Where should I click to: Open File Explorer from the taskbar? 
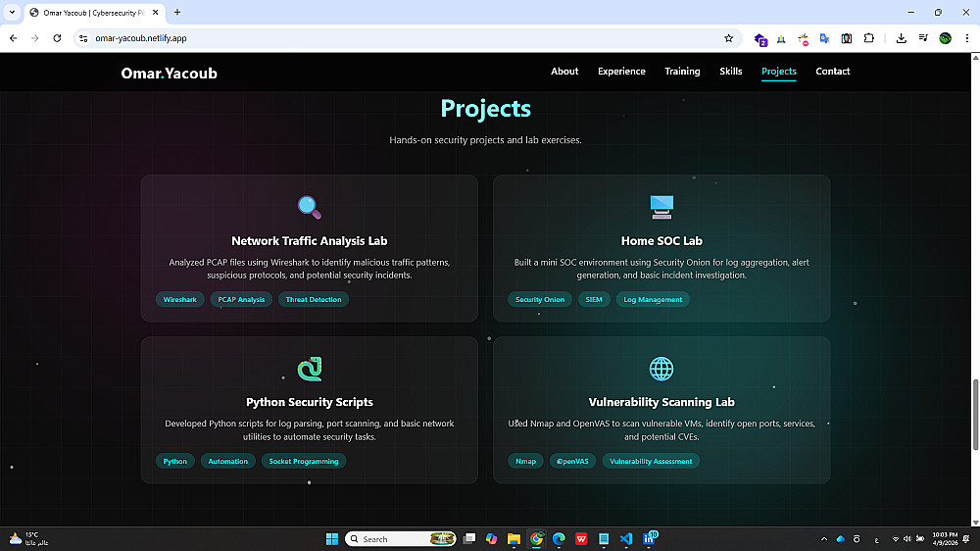[514, 539]
